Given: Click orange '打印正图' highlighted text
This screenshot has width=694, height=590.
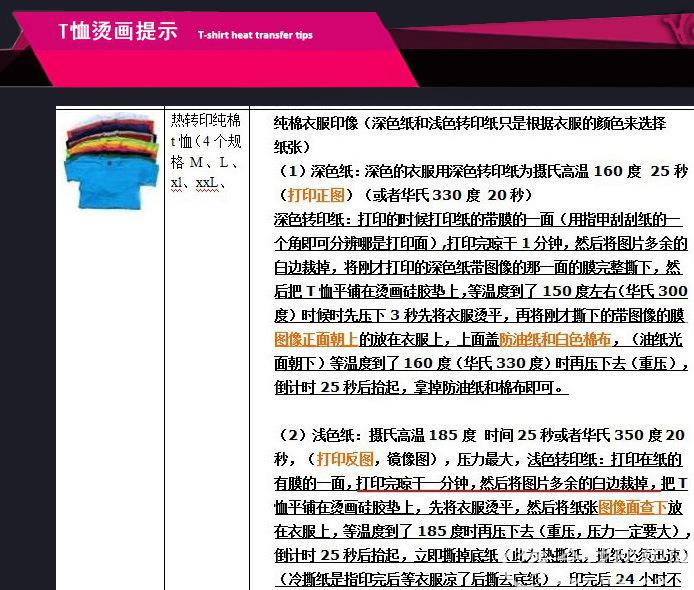Looking at the screenshot, I should pyautogui.click(x=316, y=194).
